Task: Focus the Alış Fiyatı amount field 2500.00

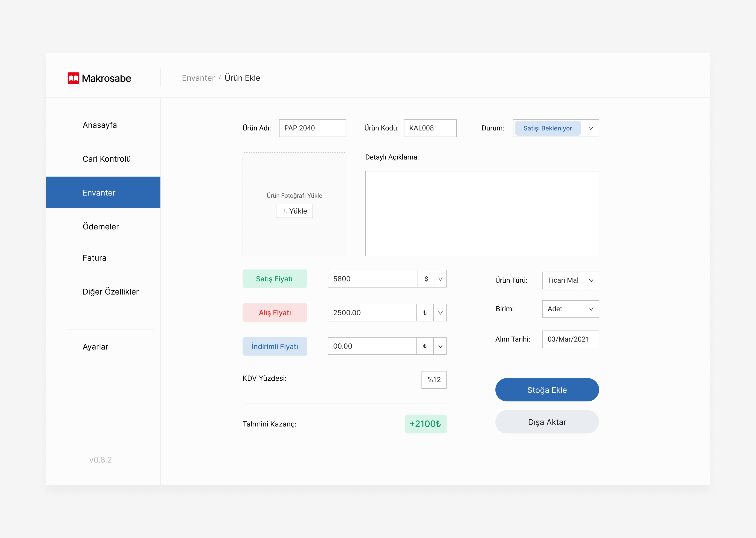Action: click(372, 313)
